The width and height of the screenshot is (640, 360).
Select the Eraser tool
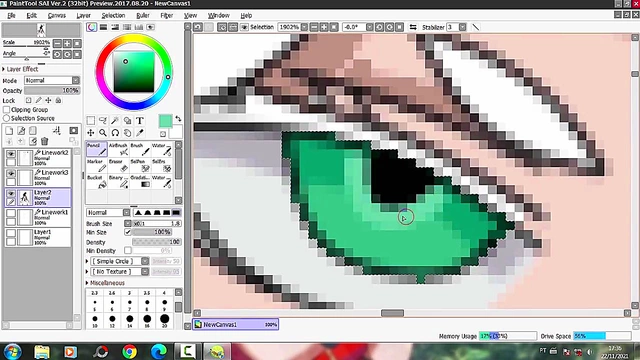[118, 166]
